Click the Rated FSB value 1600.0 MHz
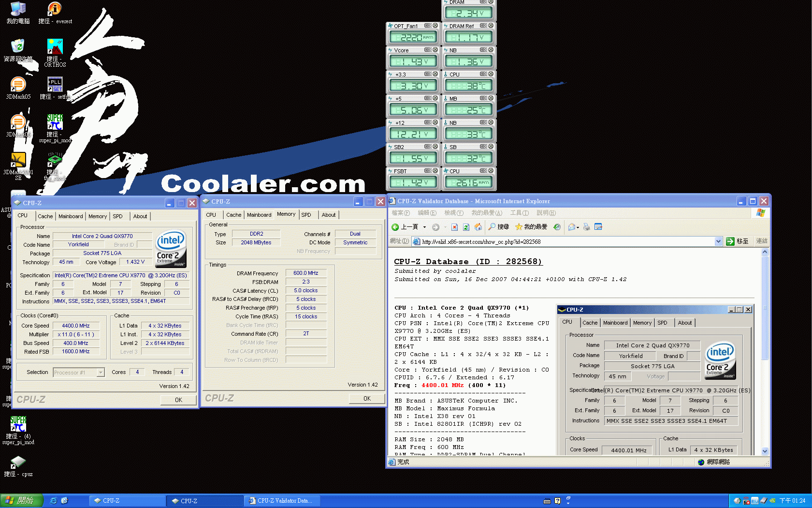This screenshot has width=812, height=508. pyautogui.click(x=76, y=352)
